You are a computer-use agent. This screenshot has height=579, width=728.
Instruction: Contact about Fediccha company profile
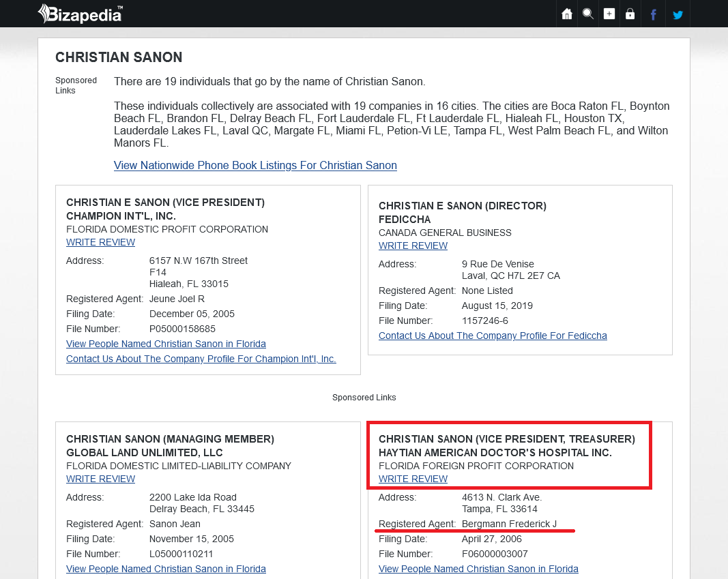coord(493,336)
